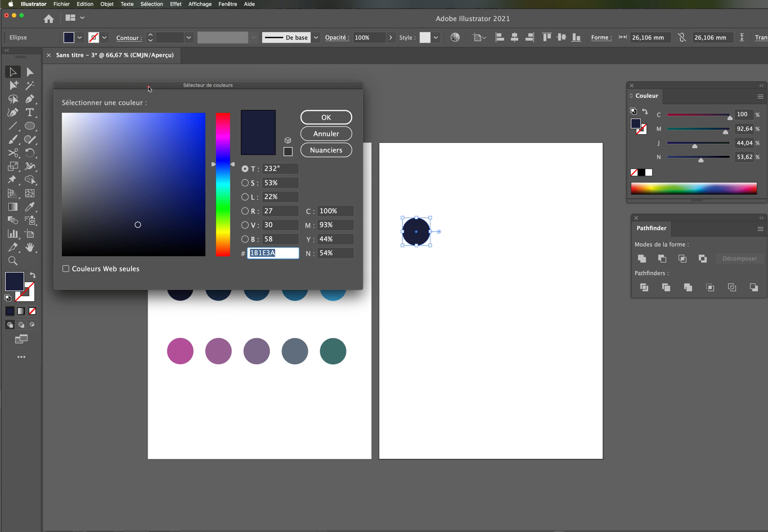Expand the De base stroke profile dropdown
Screen dimensions: 768x532
[x=316, y=37]
